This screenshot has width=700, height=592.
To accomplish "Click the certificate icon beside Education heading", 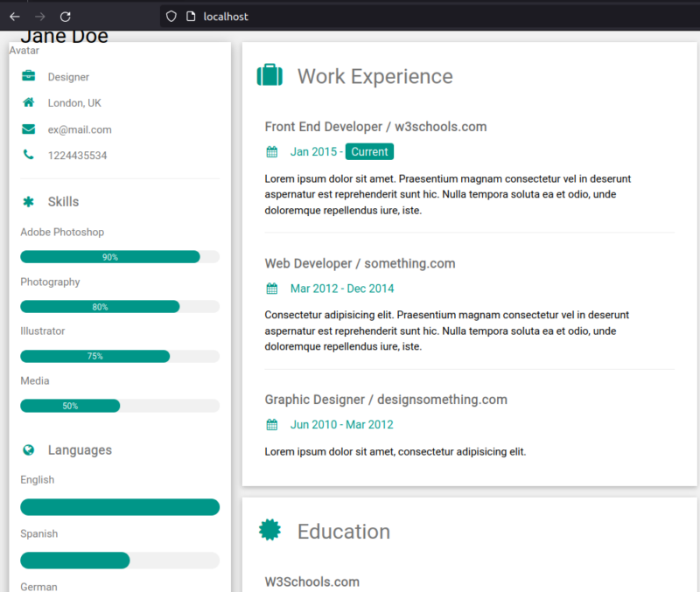I will [269, 531].
